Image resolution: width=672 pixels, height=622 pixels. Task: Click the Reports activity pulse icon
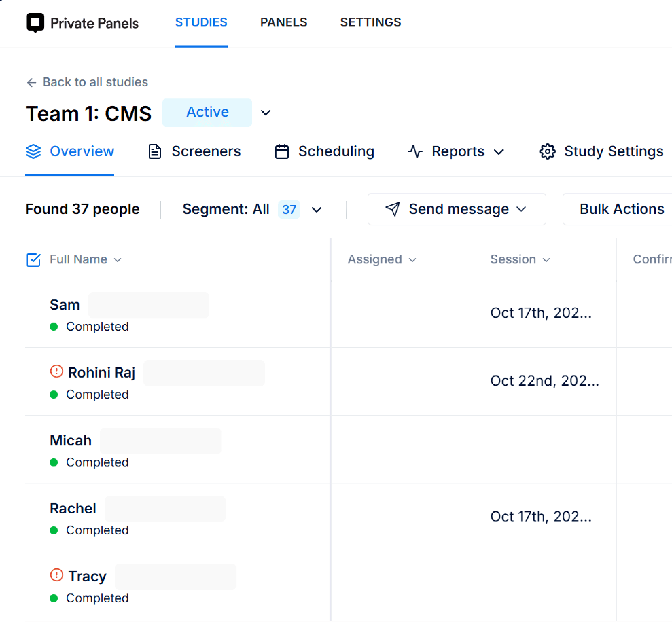click(415, 151)
